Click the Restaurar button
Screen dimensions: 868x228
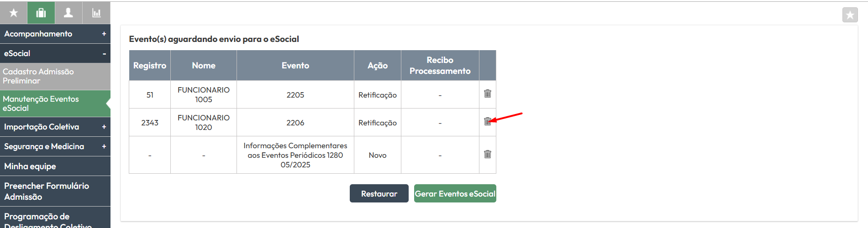[379, 193]
